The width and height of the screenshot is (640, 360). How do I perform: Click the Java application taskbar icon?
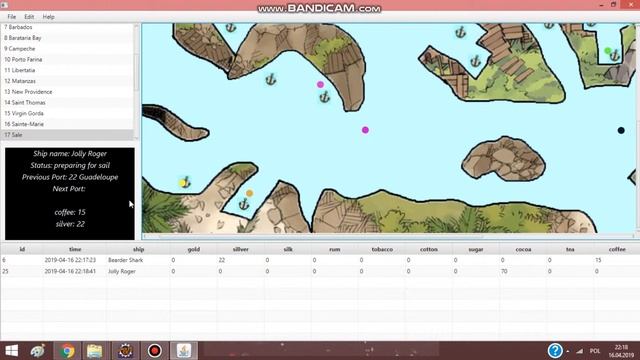click(x=184, y=351)
